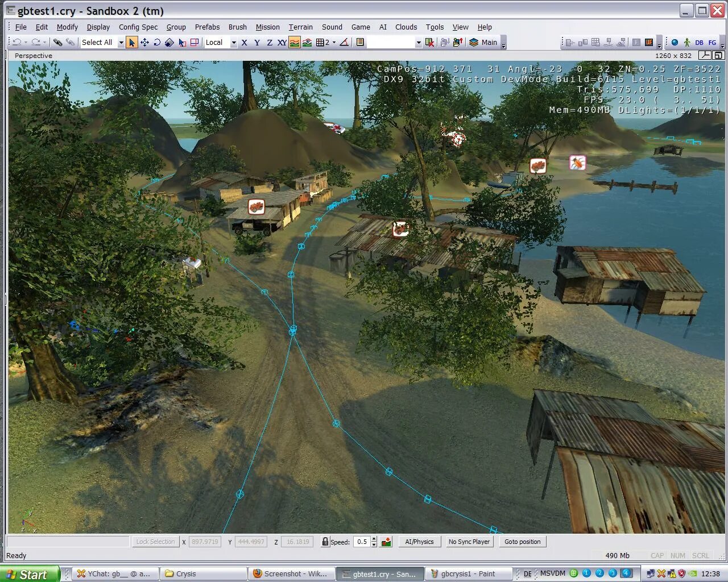Click the greyed table grid toolbar icon

coord(595,43)
